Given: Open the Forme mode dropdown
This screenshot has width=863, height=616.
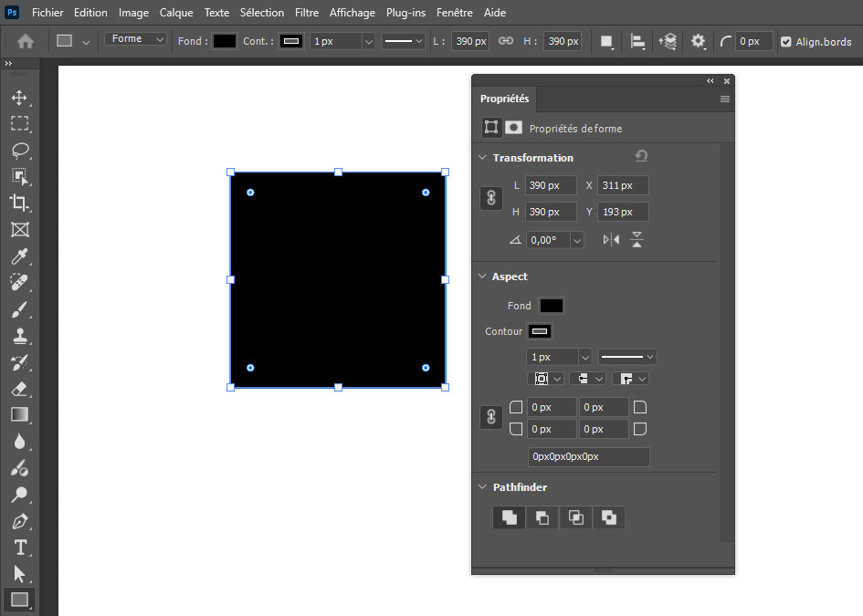Looking at the screenshot, I should click(x=136, y=39).
